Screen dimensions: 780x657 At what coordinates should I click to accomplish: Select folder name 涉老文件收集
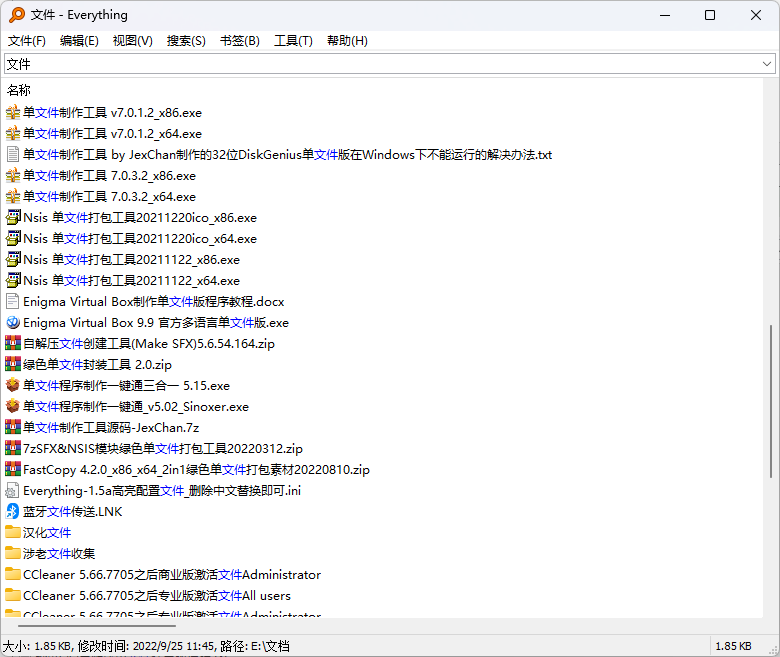click(x=59, y=553)
